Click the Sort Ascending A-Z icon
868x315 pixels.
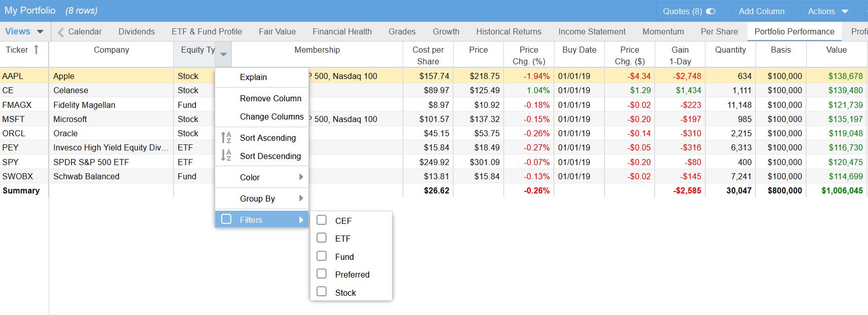[x=226, y=138]
